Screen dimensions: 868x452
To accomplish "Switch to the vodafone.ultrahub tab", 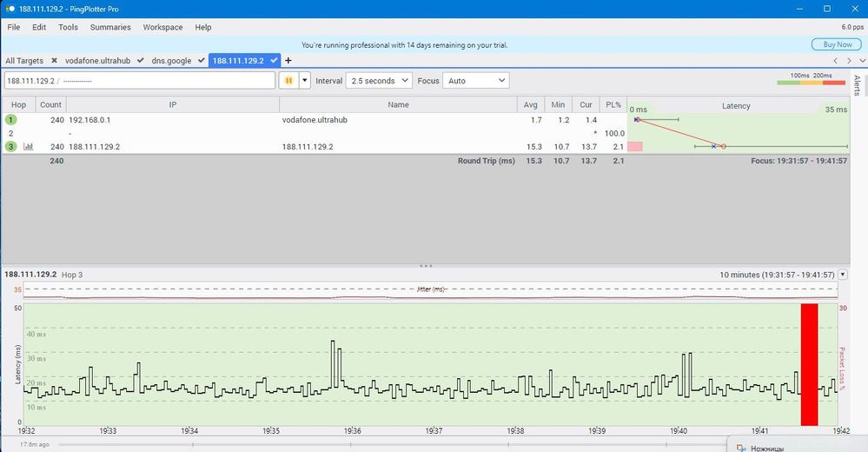I will coord(98,60).
